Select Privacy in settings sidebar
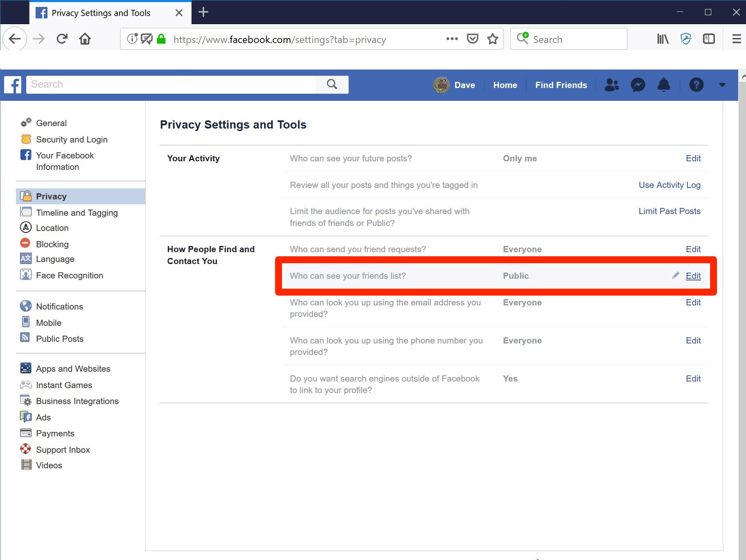Viewport: 746px width, 560px height. pyautogui.click(x=81, y=196)
